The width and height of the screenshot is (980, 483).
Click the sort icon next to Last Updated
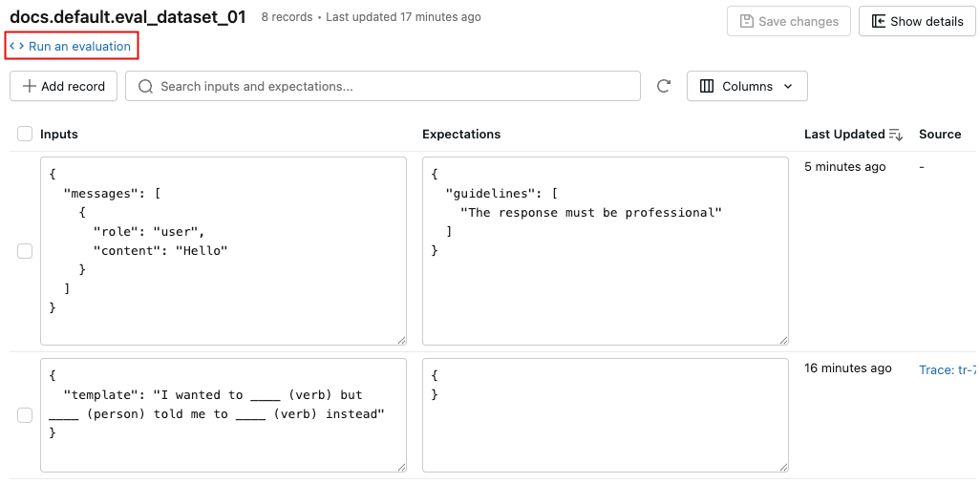pos(896,135)
